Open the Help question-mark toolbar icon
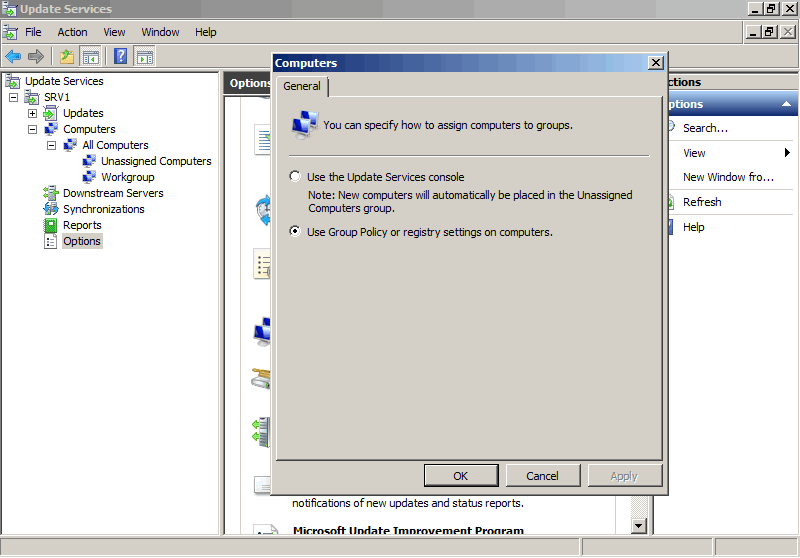Viewport: 800px width, 558px height. click(120, 56)
